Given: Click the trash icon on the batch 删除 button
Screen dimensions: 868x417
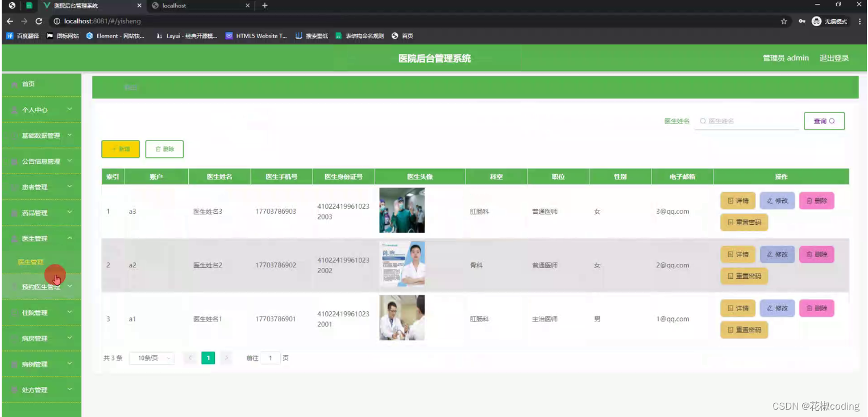Looking at the screenshot, I should (x=157, y=149).
